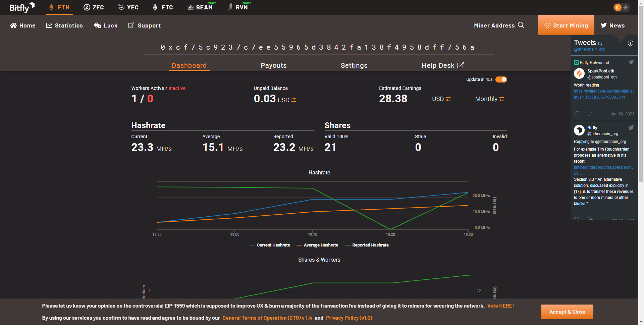644x325 pixels.
Task: Click the Bitfly tweet avatar
Action: (579, 130)
